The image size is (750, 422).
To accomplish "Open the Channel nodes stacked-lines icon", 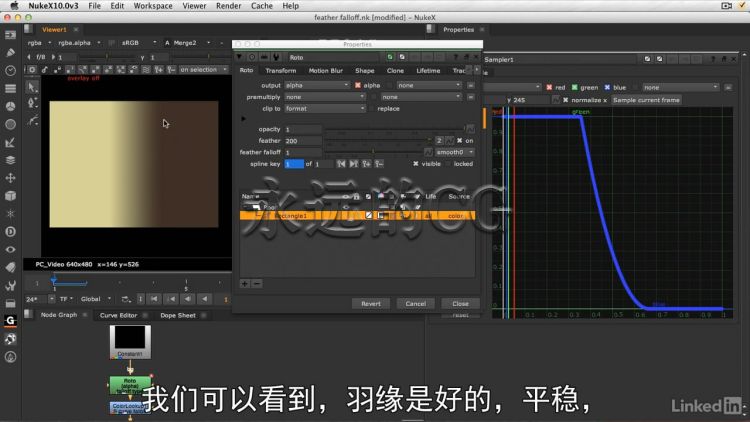I will click(10, 89).
